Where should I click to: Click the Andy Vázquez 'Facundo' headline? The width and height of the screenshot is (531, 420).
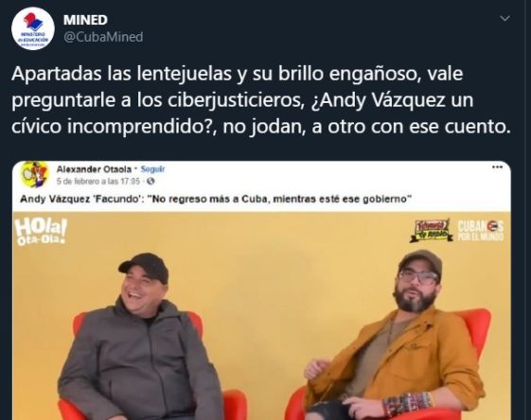216,199
